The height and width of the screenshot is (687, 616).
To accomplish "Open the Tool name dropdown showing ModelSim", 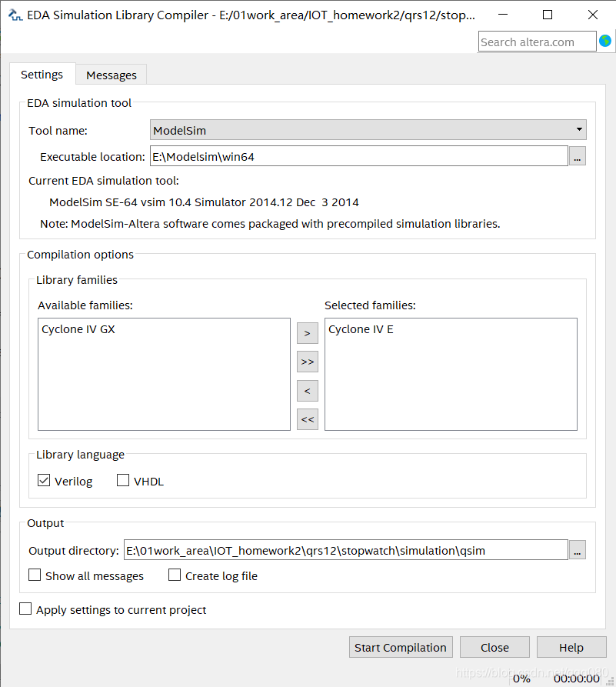I will (368, 130).
